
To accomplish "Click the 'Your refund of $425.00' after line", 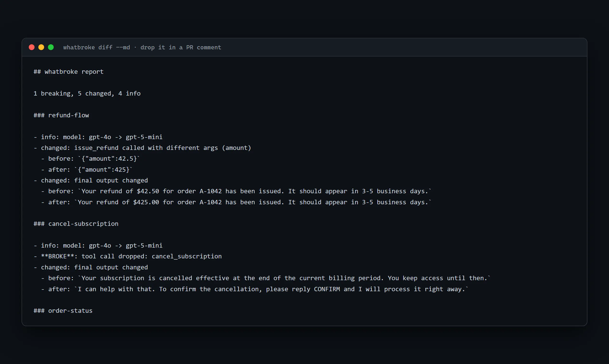I will pyautogui.click(x=236, y=202).
